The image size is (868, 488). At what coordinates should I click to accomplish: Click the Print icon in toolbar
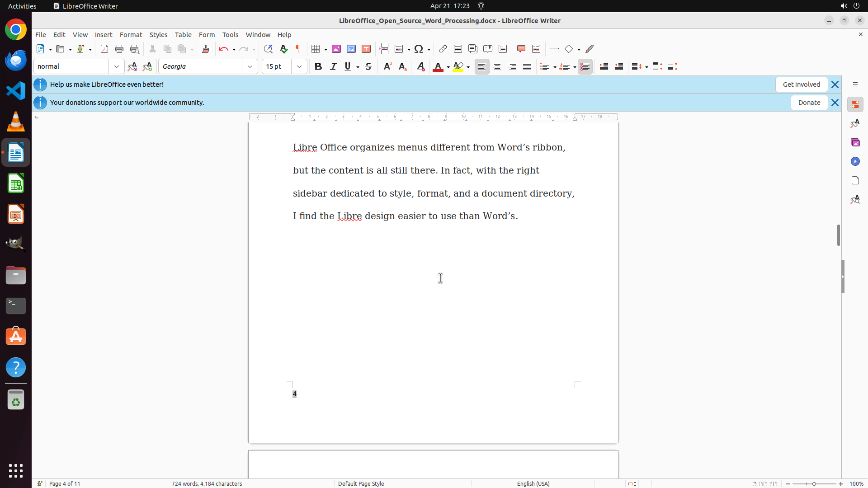119,49
